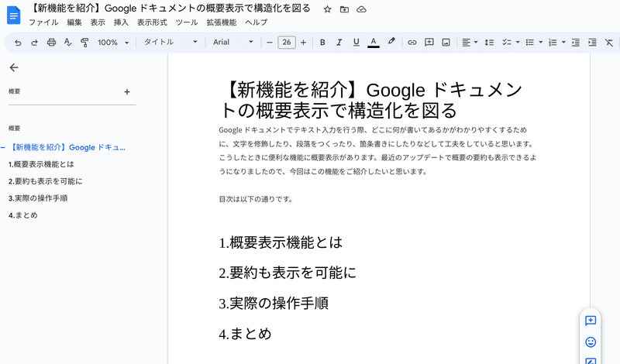Undo the last action

pyautogui.click(x=18, y=43)
